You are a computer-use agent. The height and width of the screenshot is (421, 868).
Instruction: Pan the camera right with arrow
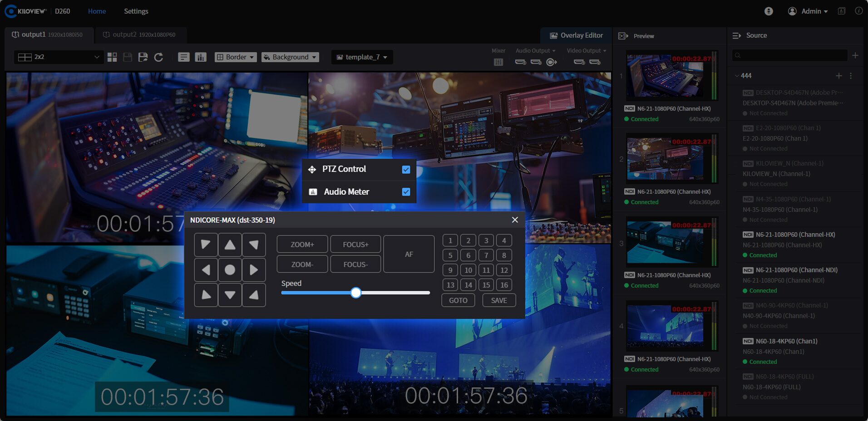click(254, 270)
